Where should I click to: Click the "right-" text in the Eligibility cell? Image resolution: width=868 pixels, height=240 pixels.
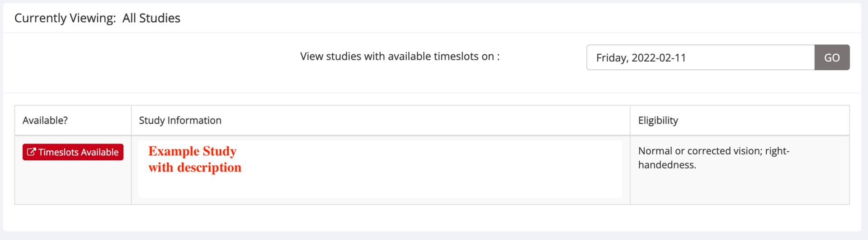(777, 151)
